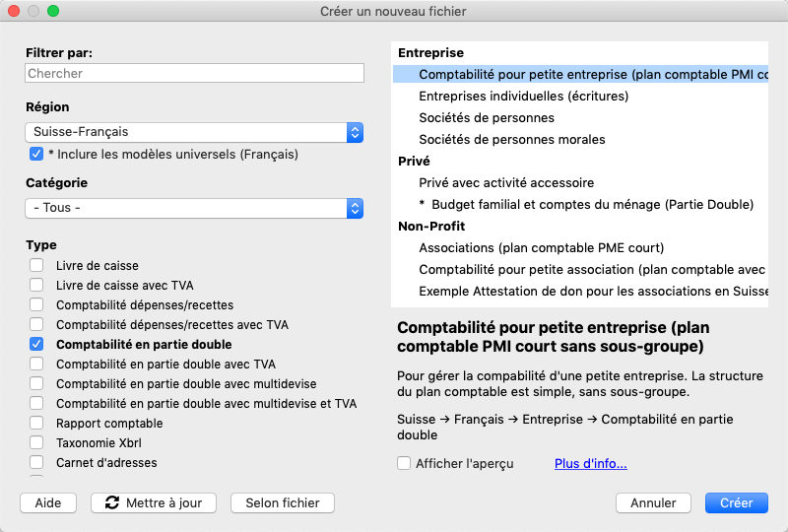Toggle the Afficher l'aperçu checkbox
The width and height of the screenshot is (788, 532).
tap(404, 463)
